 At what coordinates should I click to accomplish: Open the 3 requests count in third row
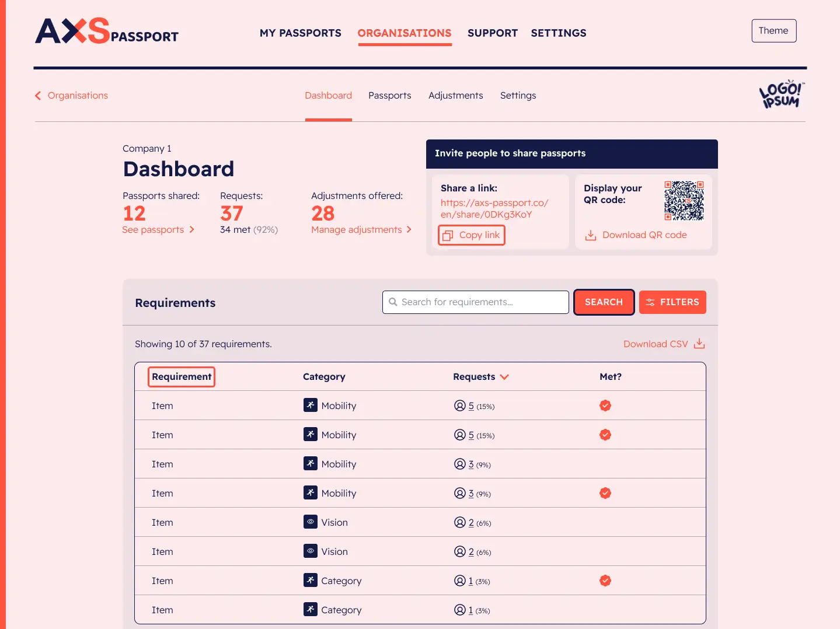(471, 464)
